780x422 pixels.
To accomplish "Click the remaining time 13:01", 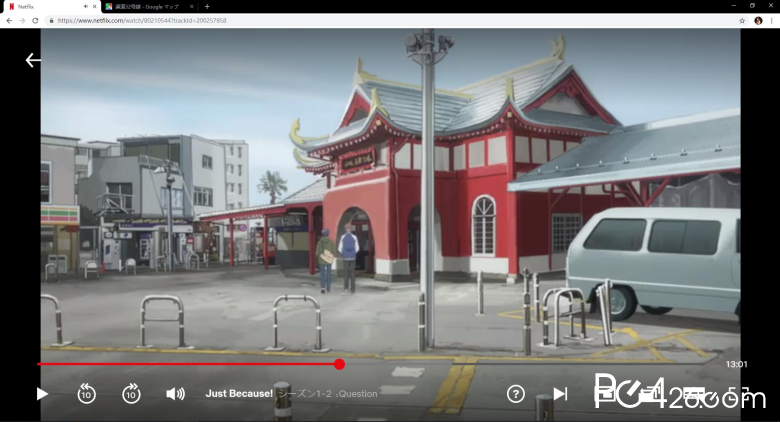I will 736,364.
